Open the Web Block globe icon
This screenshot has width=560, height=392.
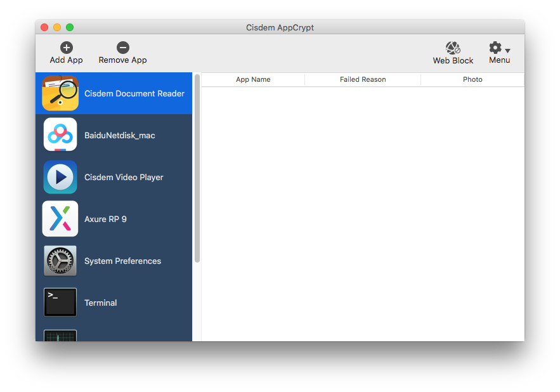[x=453, y=48]
